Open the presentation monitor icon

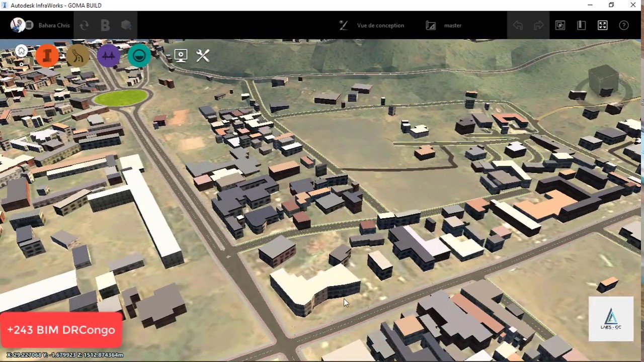click(181, 55)
